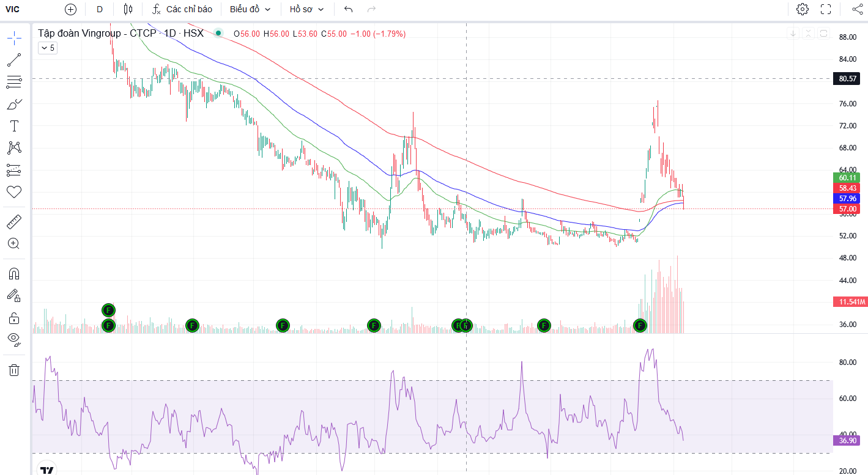Click the TradingView logo on the chart
868x475 pixels.
click(46, 470)
